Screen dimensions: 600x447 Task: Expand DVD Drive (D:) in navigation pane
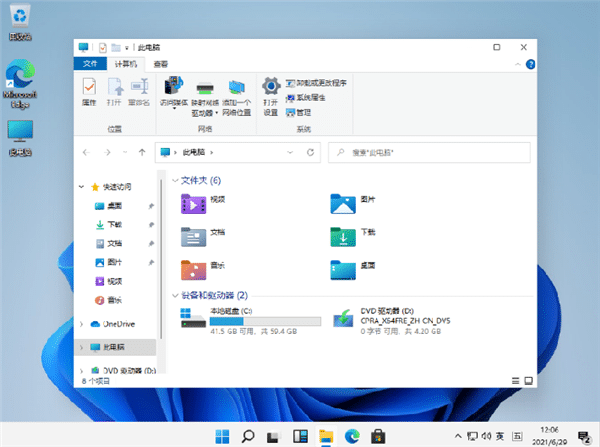[81, 370]
